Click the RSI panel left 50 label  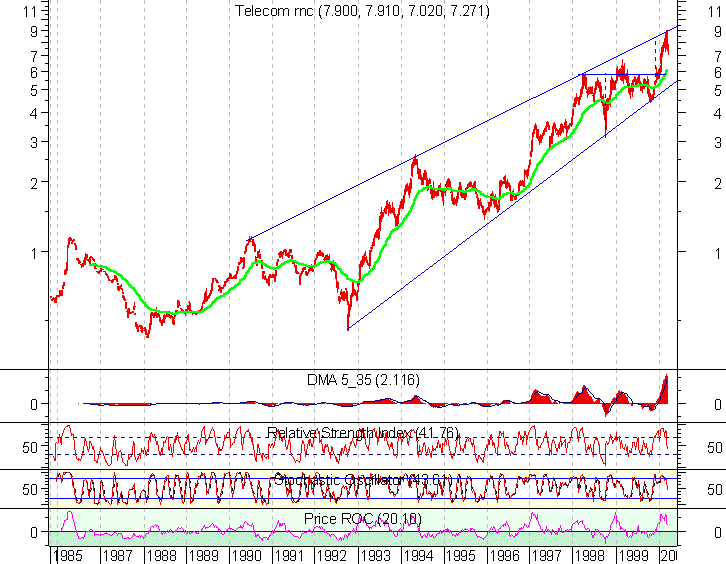(x=30, y=447)
